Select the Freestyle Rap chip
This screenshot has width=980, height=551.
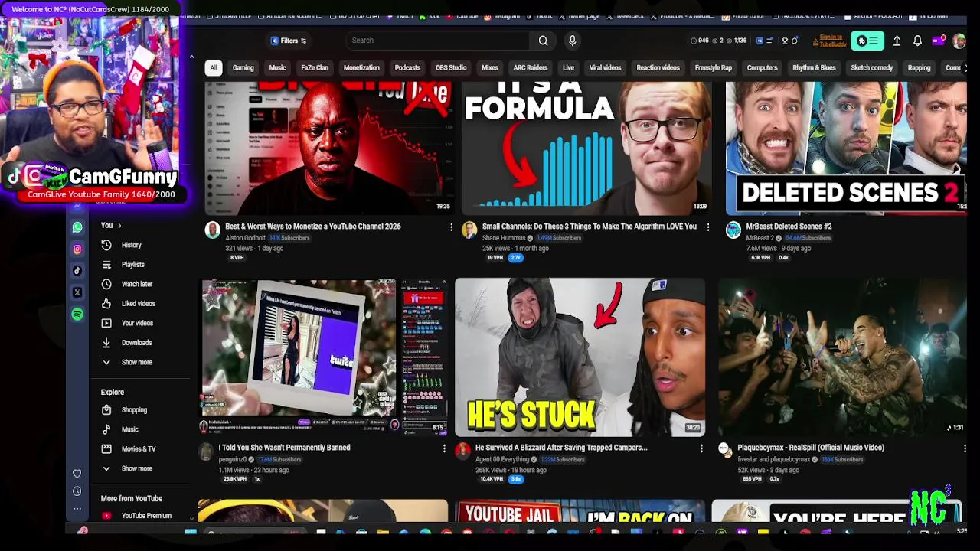714,68
